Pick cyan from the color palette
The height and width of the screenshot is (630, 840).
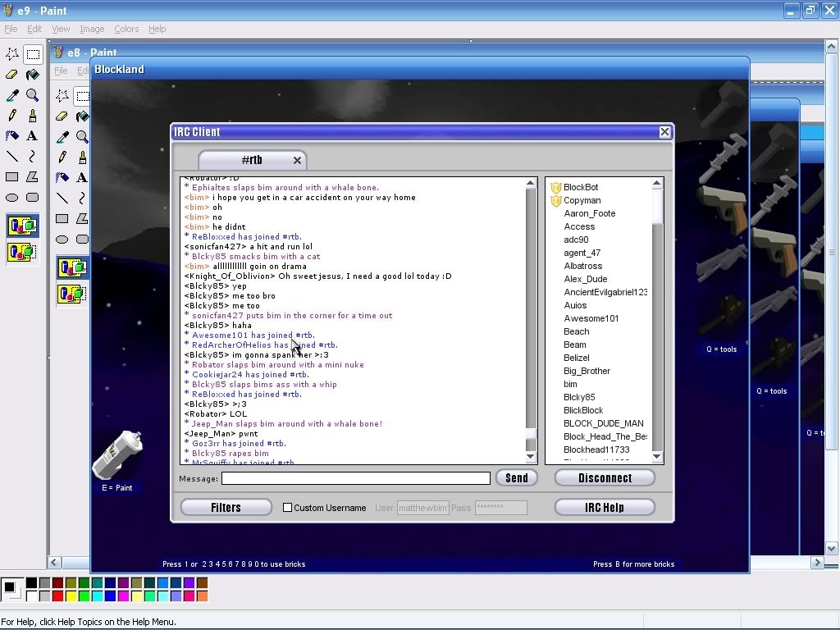tap(97, 596)
